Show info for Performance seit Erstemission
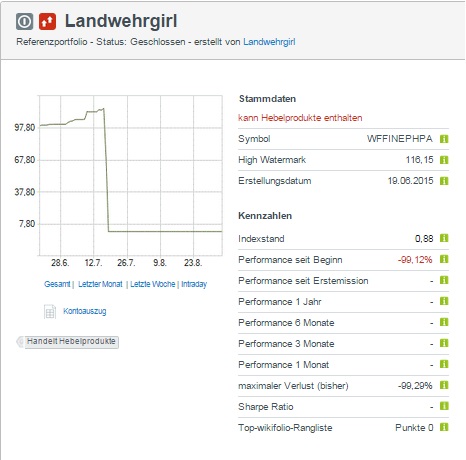 pos(444,280)
